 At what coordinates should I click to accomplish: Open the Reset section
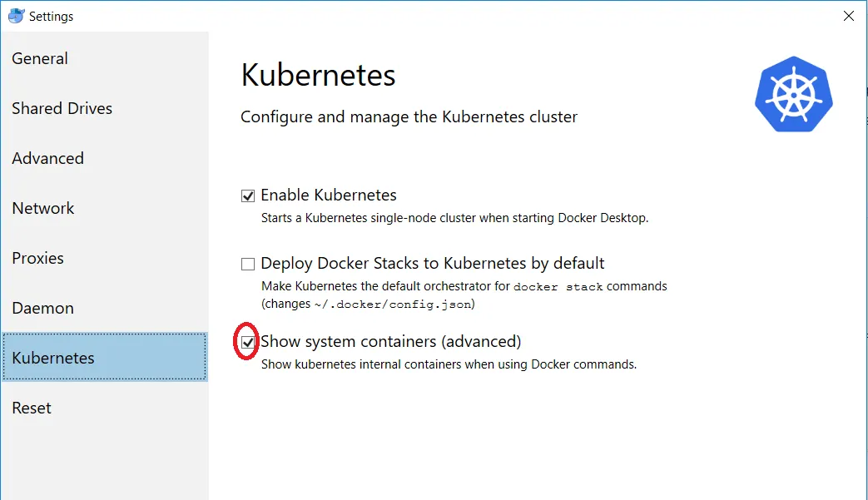32,408
